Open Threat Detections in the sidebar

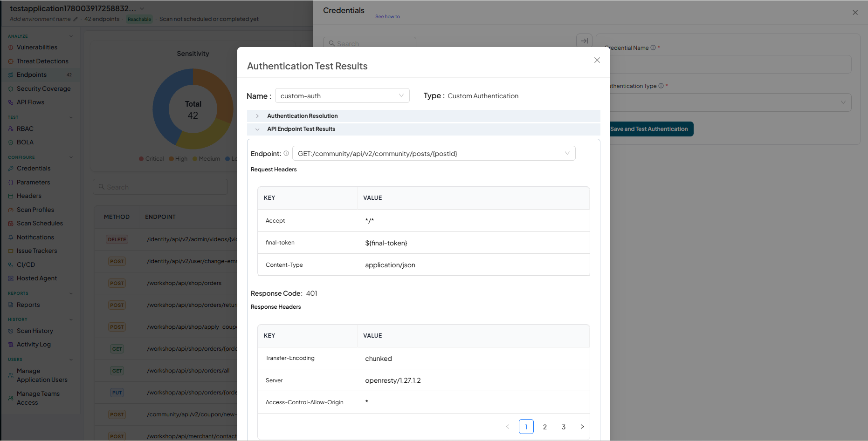coord(42,61)
